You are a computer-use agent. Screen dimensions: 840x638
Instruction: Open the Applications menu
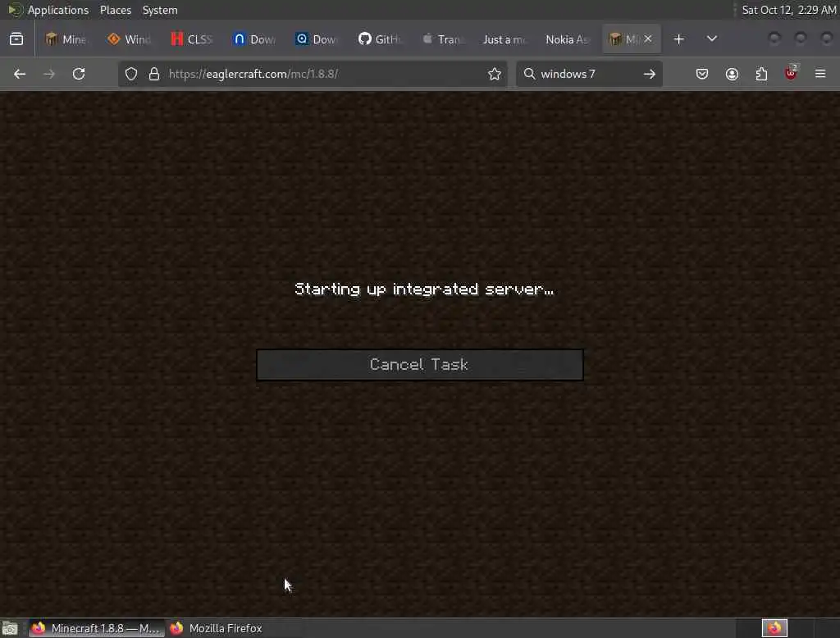pos(58,10)
